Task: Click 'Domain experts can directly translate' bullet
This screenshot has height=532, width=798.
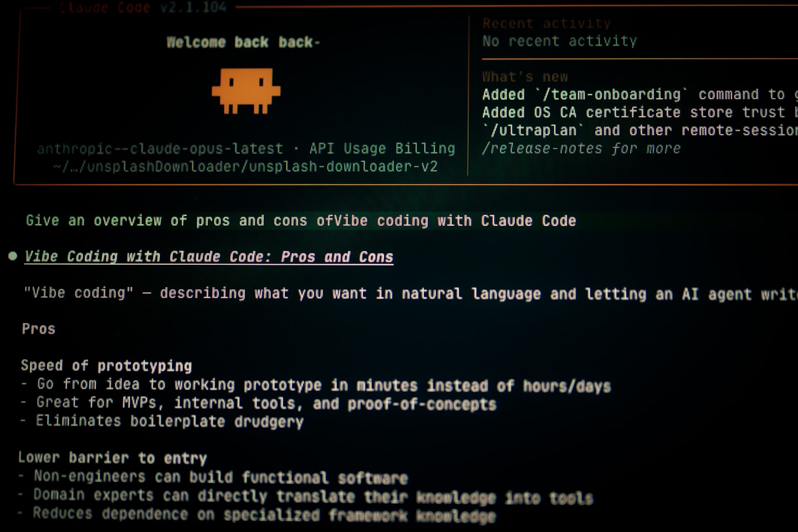Action: pyautogui.click(x=305, y=496)
